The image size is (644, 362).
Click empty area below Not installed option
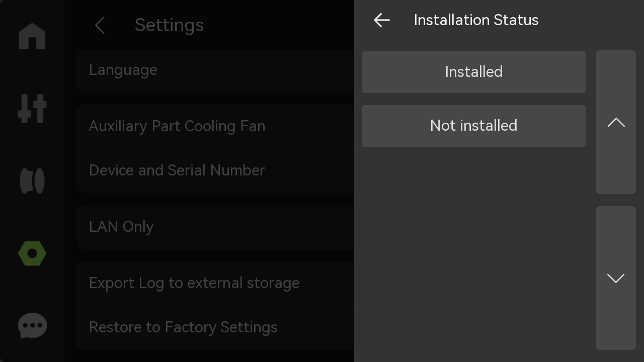click(474, 251)
